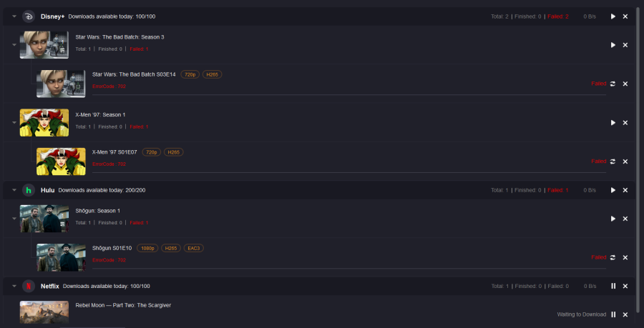Delete the Bad Batch S03E14 episode entry
The width and height of the screenshot is (644, 328).
(625, 84)
